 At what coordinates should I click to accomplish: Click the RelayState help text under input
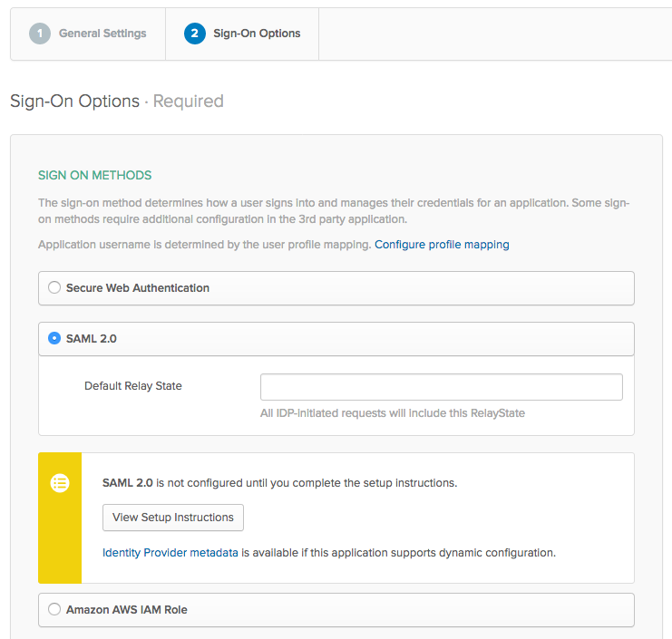tap(393, 413)
